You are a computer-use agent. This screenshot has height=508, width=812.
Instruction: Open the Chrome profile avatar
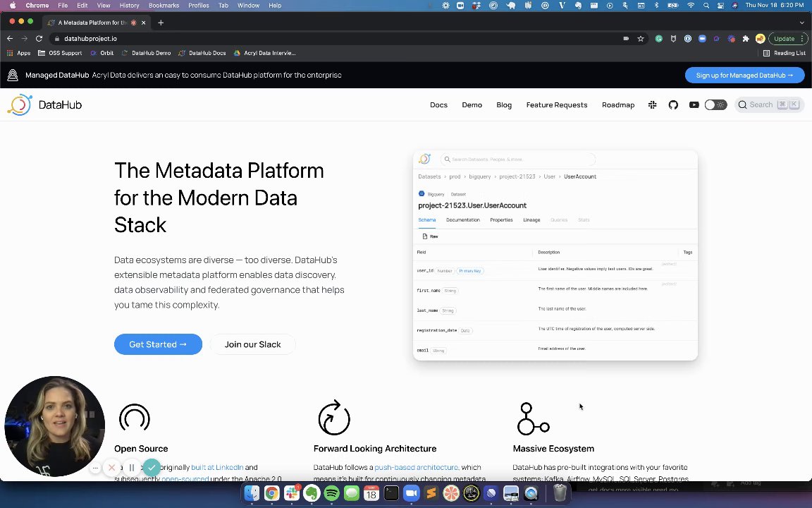[x=761, y=38]
